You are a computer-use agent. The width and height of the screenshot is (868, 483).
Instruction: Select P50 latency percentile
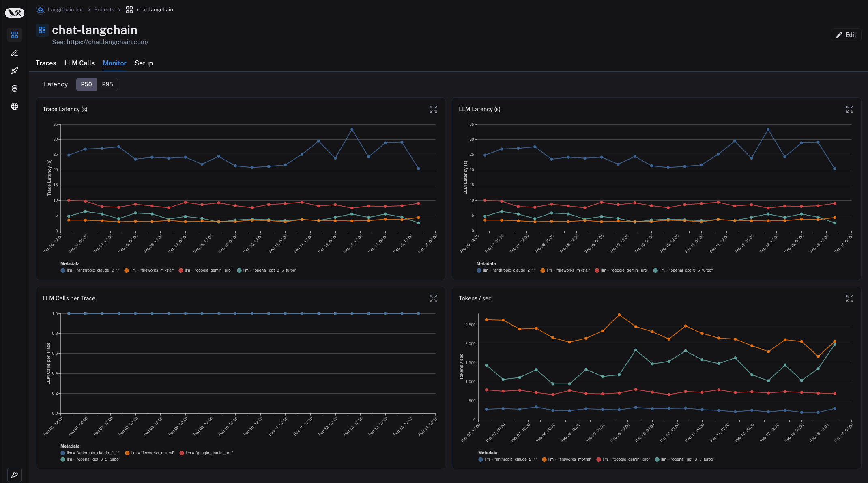[x=86, y=84]
